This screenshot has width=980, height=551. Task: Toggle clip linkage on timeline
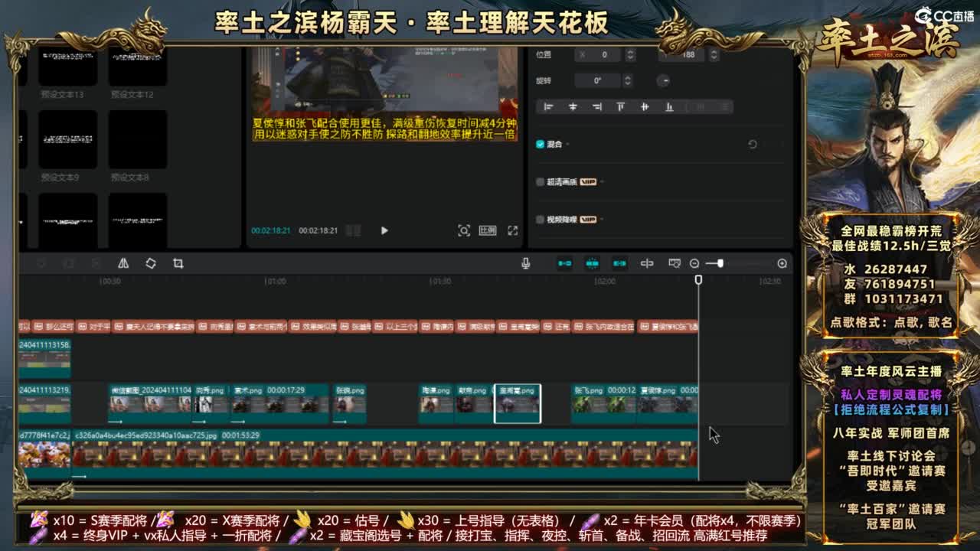pyautogui.click(x=620, y=263)
